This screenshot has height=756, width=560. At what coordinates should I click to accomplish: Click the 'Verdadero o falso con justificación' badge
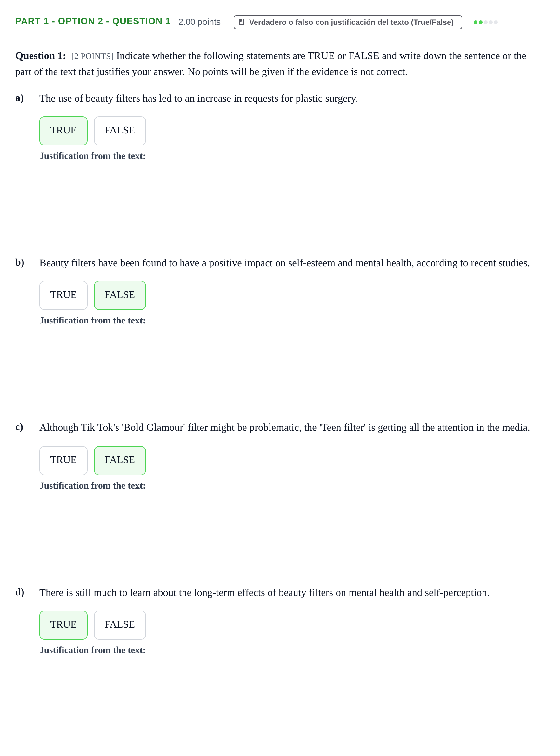pyautogui.click(x=347, y=22)
